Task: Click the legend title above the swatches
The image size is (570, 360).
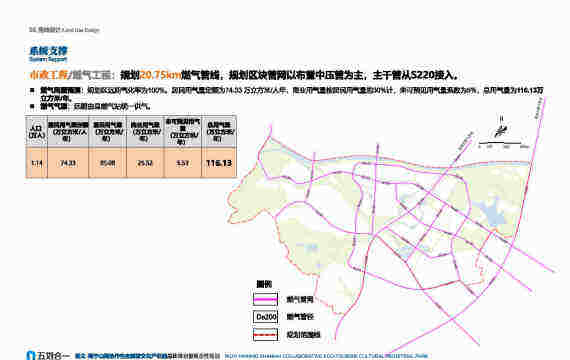Action: (x=264, y=284)
